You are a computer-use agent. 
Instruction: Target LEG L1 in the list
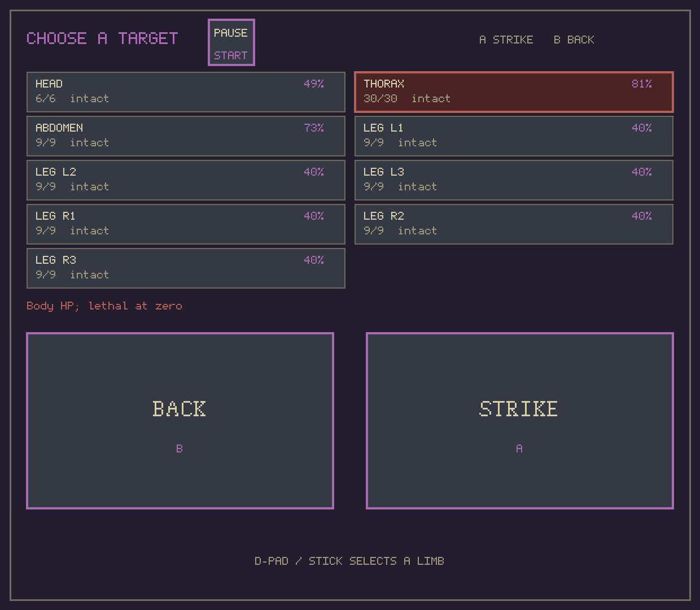click(x=514, y=136)
